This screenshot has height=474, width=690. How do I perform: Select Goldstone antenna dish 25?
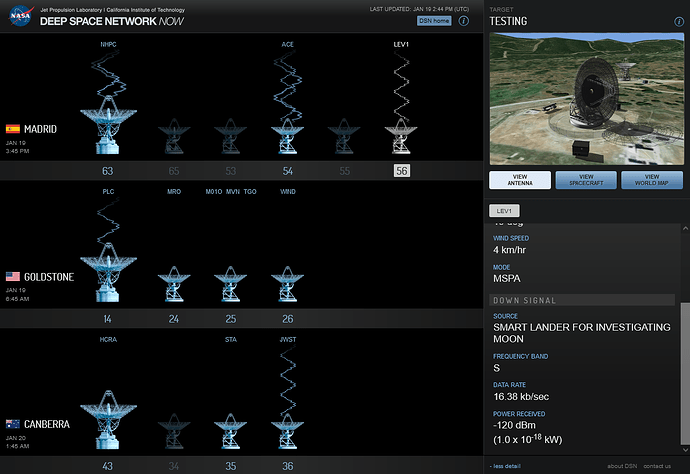pos(230,284)
